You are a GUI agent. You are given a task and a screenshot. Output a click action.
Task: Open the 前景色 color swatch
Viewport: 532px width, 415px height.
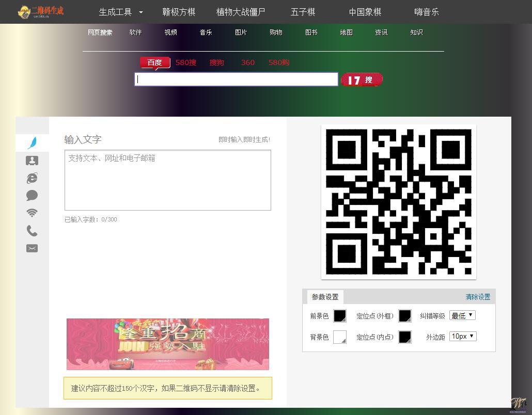pos(340,316)
